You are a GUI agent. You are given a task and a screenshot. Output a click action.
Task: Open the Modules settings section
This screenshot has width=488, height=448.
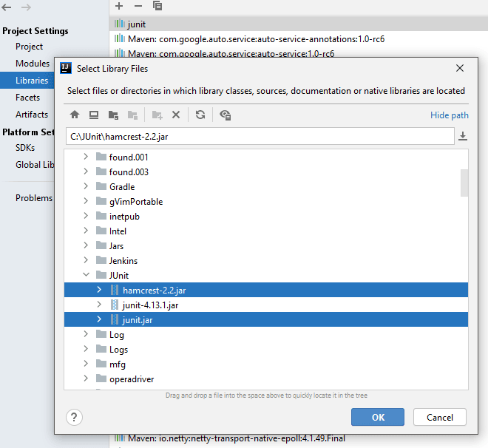click(33, 64)
